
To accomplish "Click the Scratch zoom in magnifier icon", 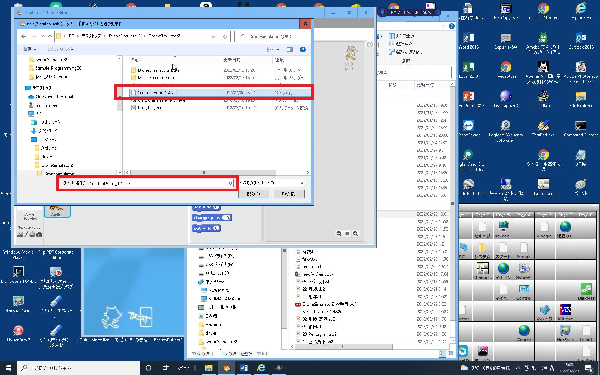I will click(355, 233).
